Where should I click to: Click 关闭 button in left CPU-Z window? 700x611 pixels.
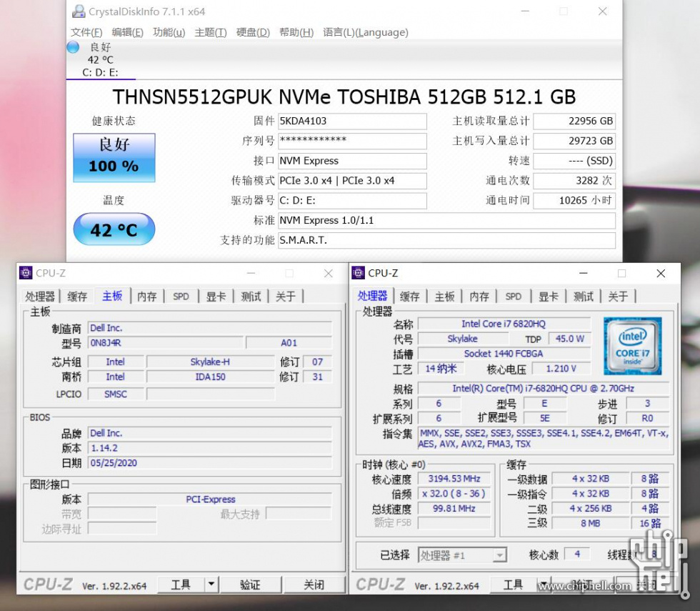314,585
